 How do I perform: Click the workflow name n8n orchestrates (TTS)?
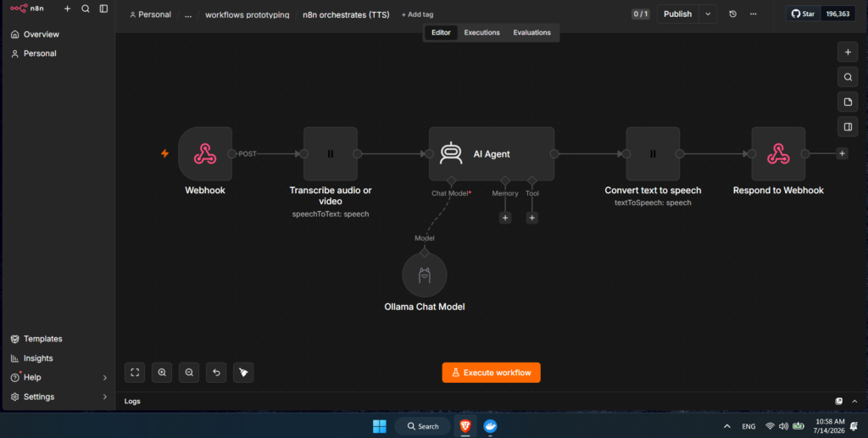[x=346, y=15]
